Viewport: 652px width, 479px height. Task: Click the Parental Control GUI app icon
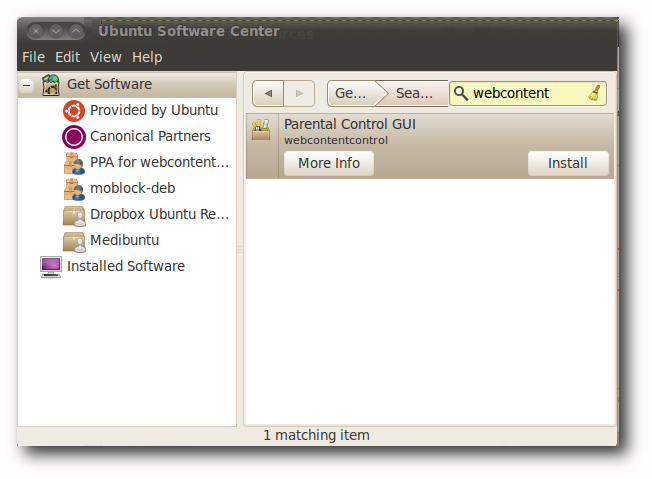click(x=261, y=129)
